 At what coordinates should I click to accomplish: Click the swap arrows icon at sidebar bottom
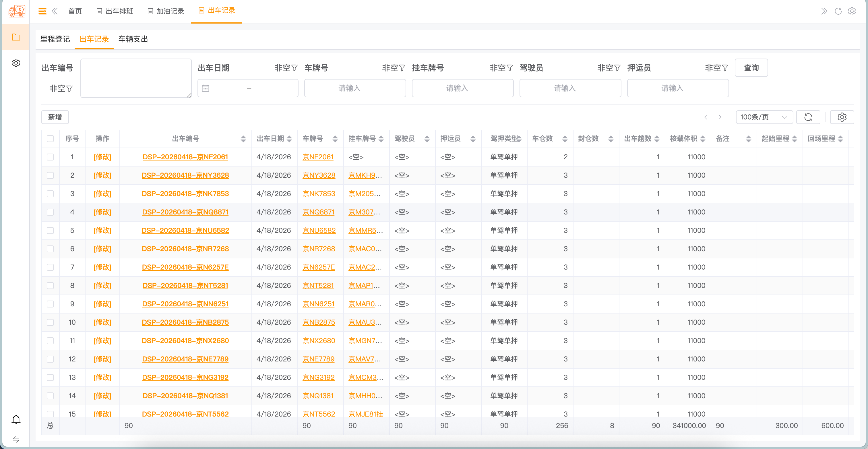pos(16,439)
